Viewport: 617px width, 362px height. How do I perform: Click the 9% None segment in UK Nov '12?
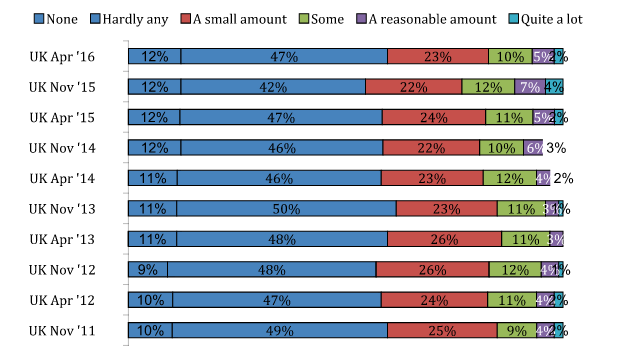click(x=148, y=270)
